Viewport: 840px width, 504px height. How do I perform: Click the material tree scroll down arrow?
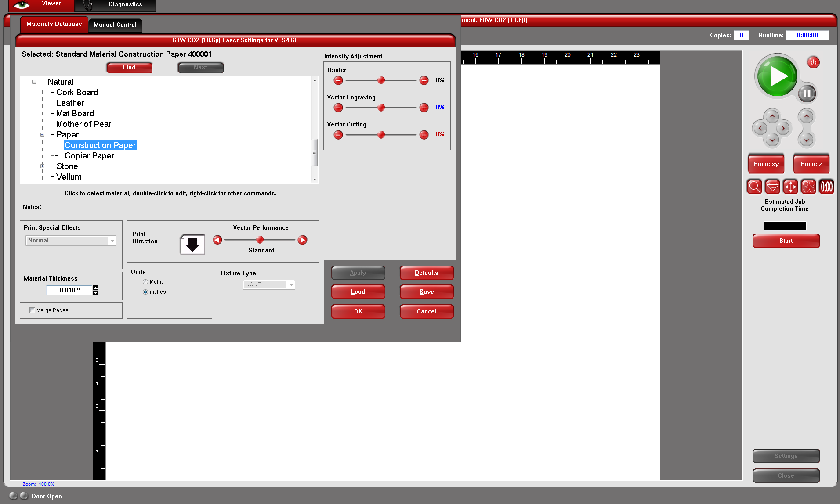coord(315,179)
